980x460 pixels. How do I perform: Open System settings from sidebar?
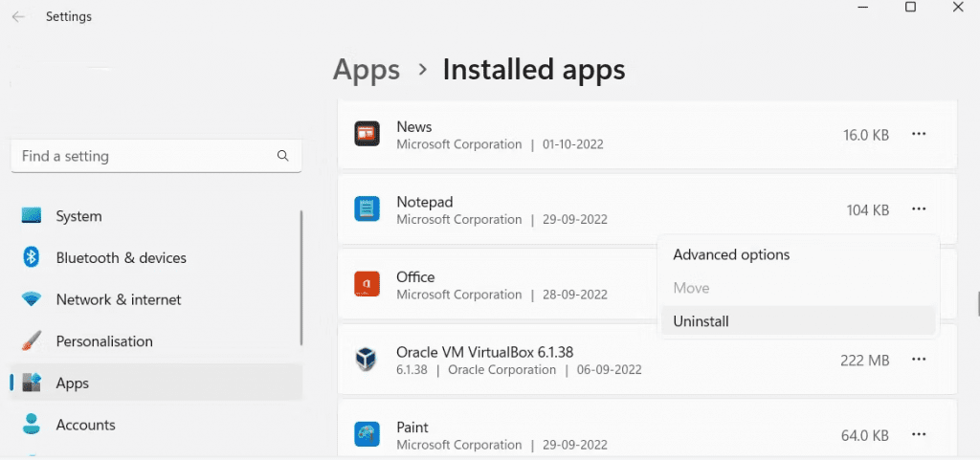click(78, 216)
